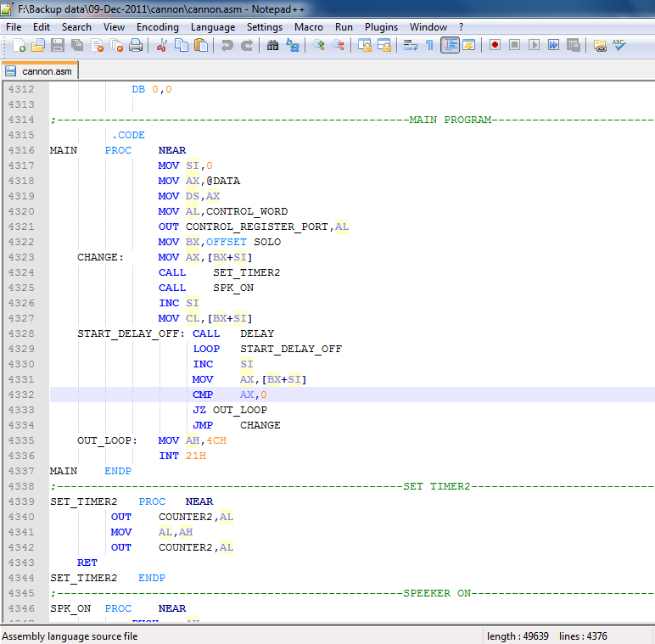This screenshot has width=655, height=644.
Task: Click the Paste clipboard toolbar button
Action: (200, 45)
